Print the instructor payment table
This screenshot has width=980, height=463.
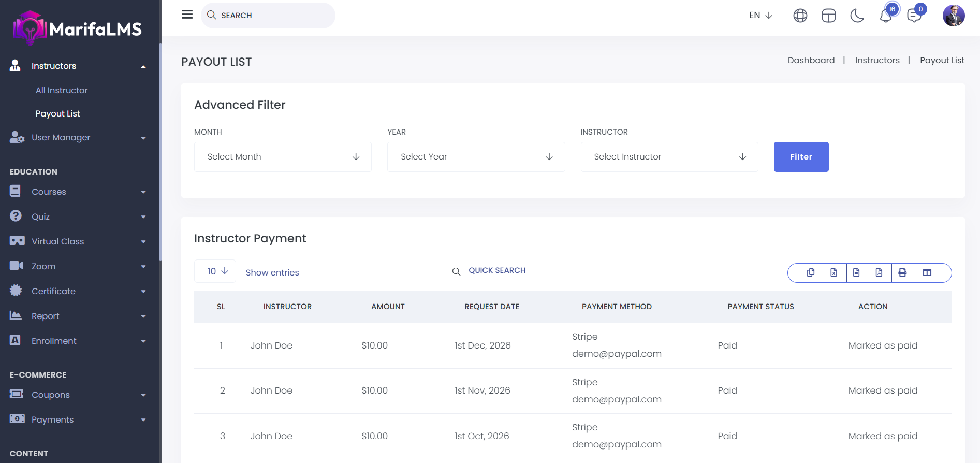tap(902, 272)
